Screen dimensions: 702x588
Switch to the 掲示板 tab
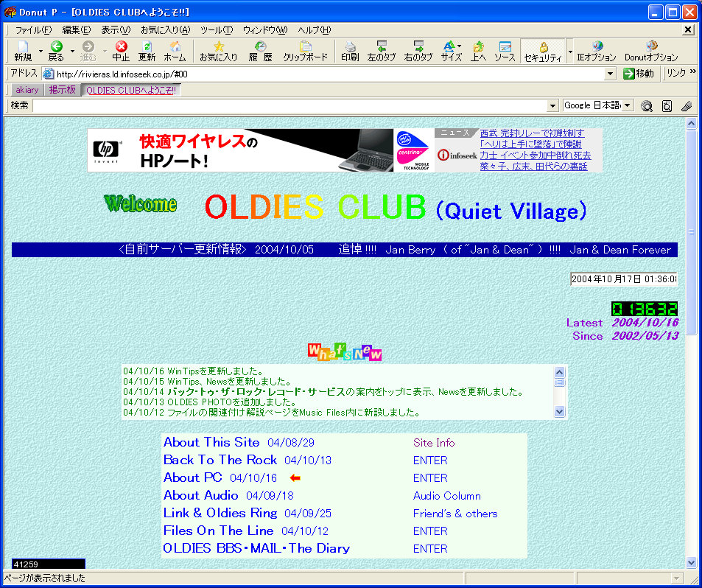pos(63,90)
